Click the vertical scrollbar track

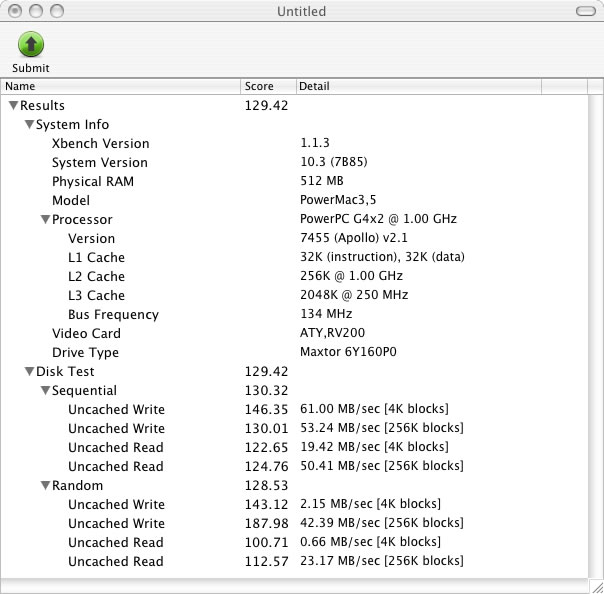coord(596,335)
